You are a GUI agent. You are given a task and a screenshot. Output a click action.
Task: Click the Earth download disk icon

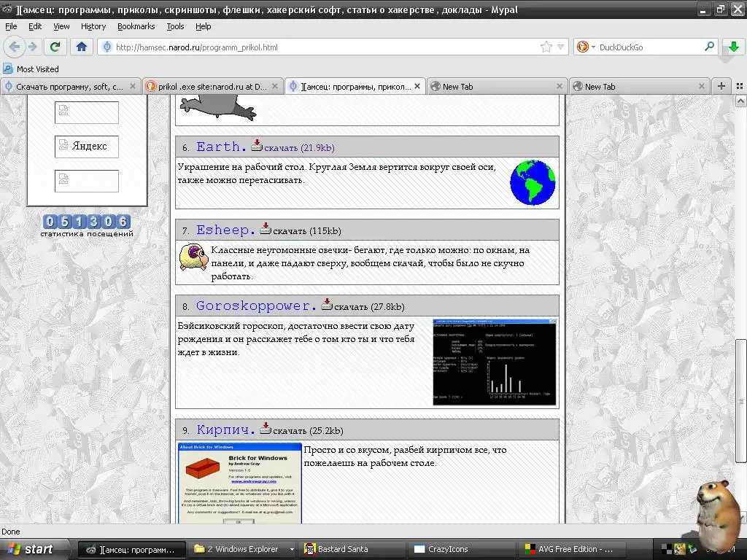[x=257, y=145]
